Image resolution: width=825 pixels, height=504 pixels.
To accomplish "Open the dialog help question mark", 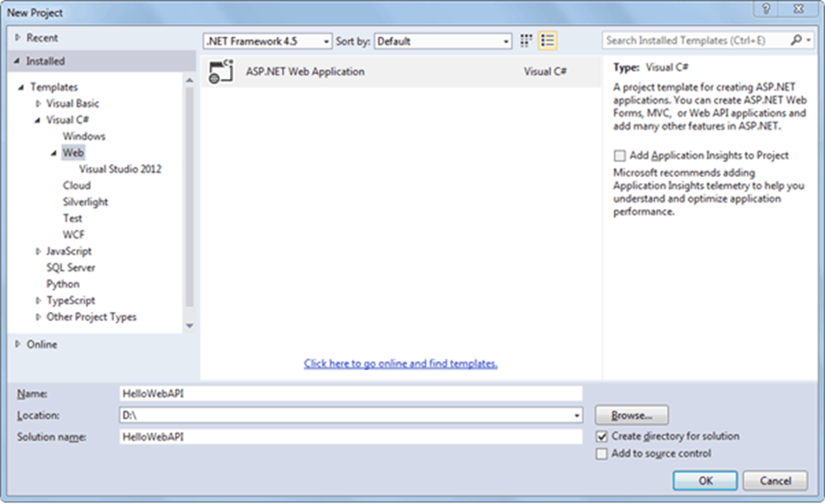I will point(766,9).
